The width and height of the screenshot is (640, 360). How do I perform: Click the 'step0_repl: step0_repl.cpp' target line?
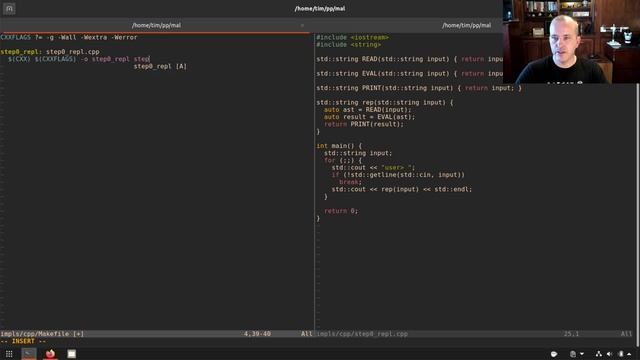[x=50, y=52]
